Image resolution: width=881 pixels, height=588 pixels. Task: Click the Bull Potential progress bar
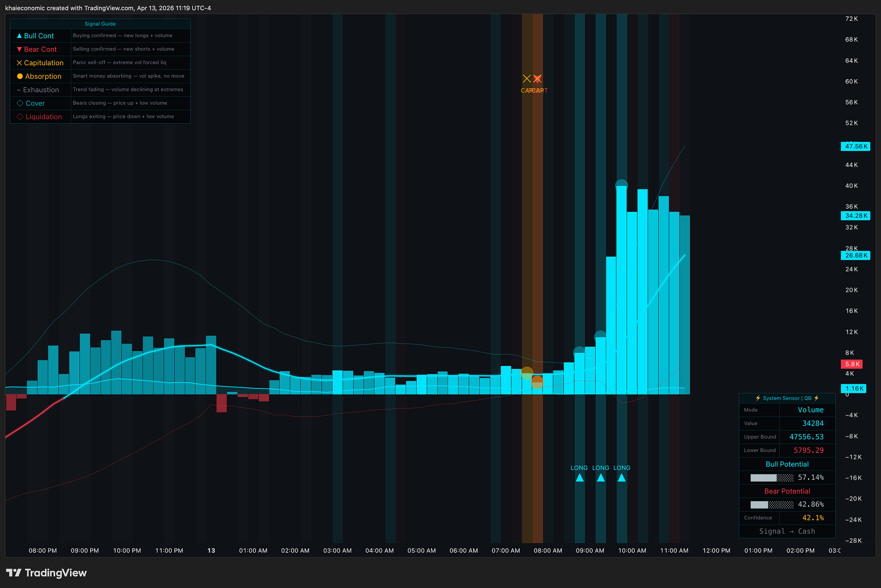pyautogui.click(x=772, y=478)
